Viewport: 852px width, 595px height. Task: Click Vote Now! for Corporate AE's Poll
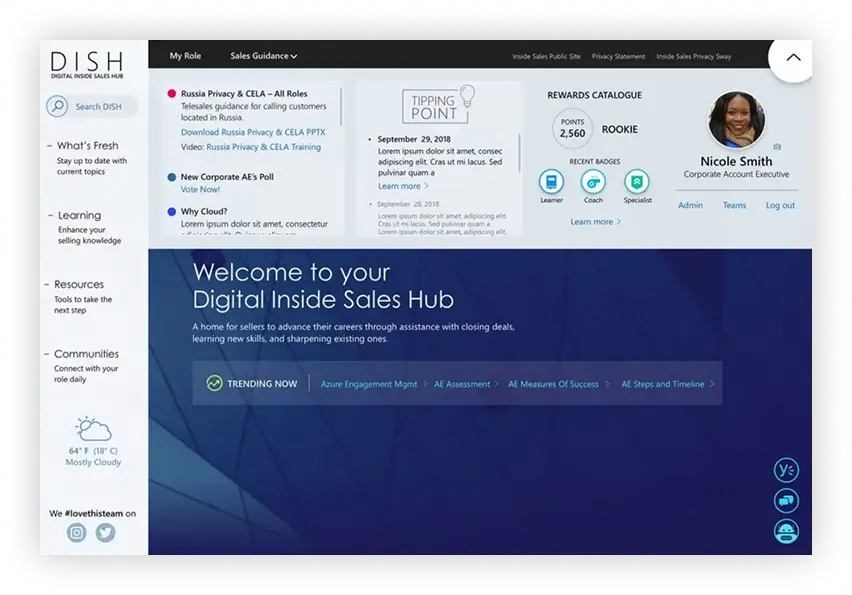pos(200,189)
